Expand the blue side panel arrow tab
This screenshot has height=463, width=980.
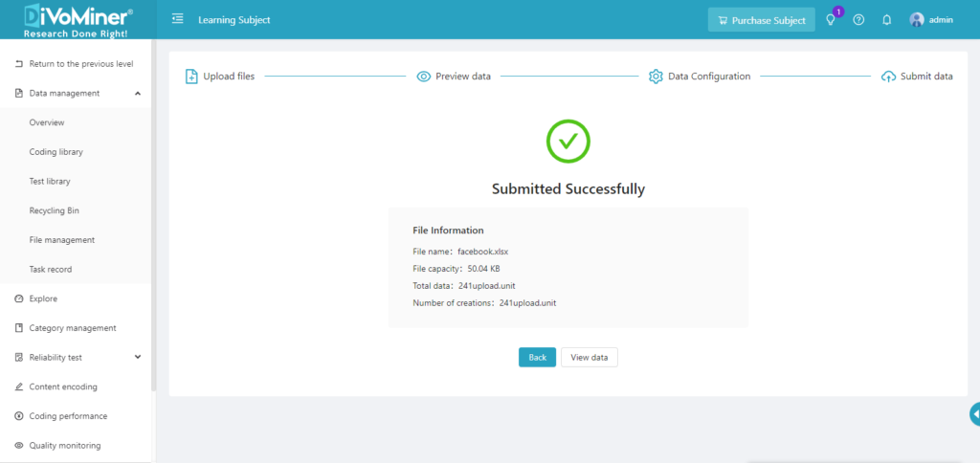(x=974, y=414)
